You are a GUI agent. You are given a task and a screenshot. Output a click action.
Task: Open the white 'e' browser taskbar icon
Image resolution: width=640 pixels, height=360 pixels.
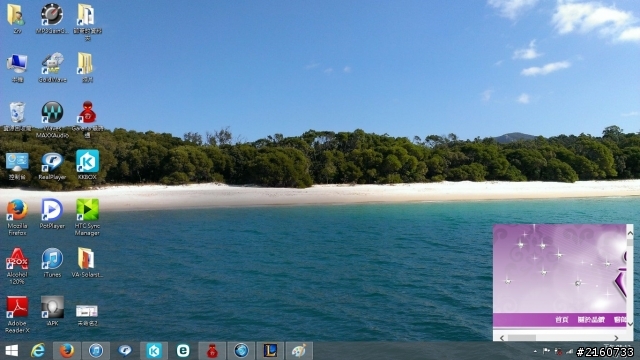(183, 351)
